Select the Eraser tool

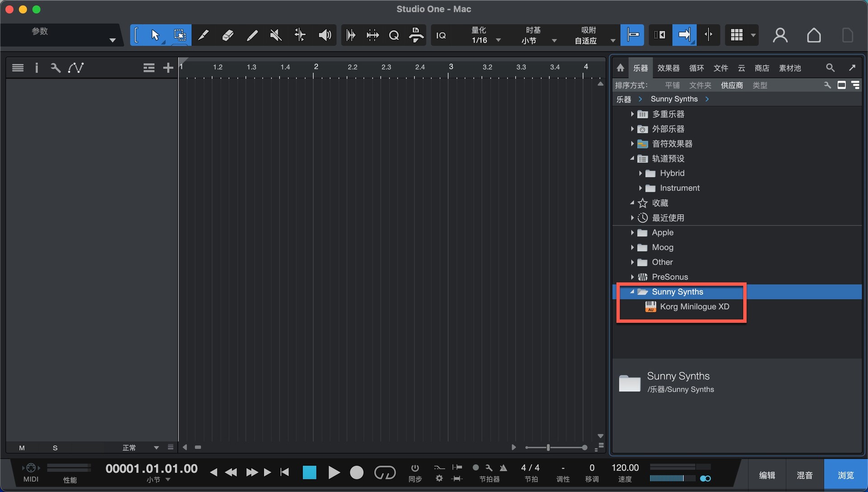click(227, 35)
